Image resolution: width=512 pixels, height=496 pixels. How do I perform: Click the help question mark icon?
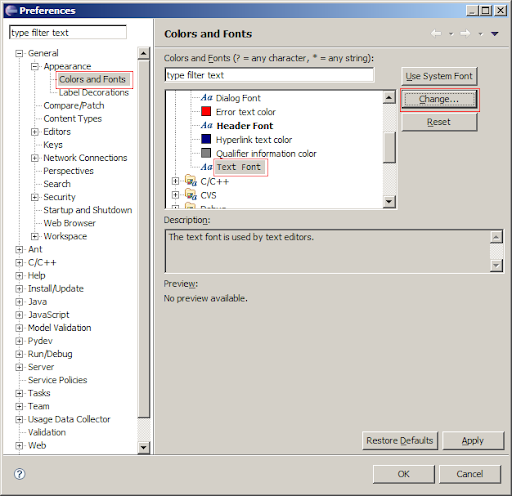(x=20, y=474)
